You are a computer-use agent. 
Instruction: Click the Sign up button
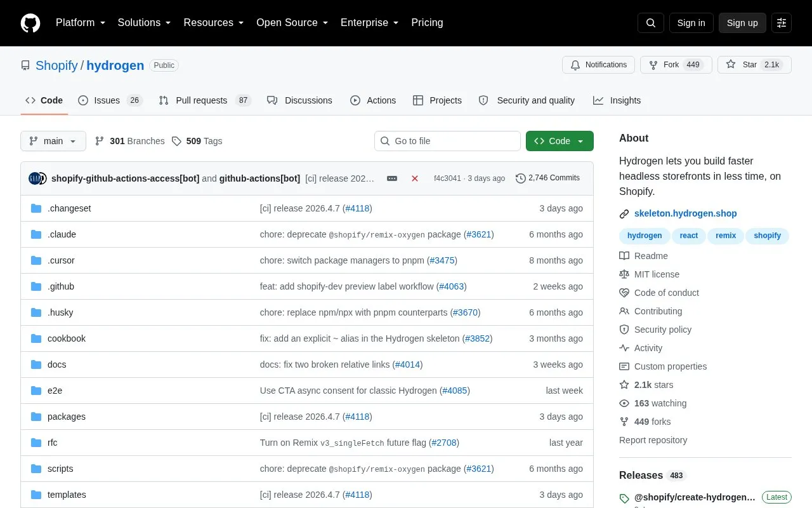(742, 23)
